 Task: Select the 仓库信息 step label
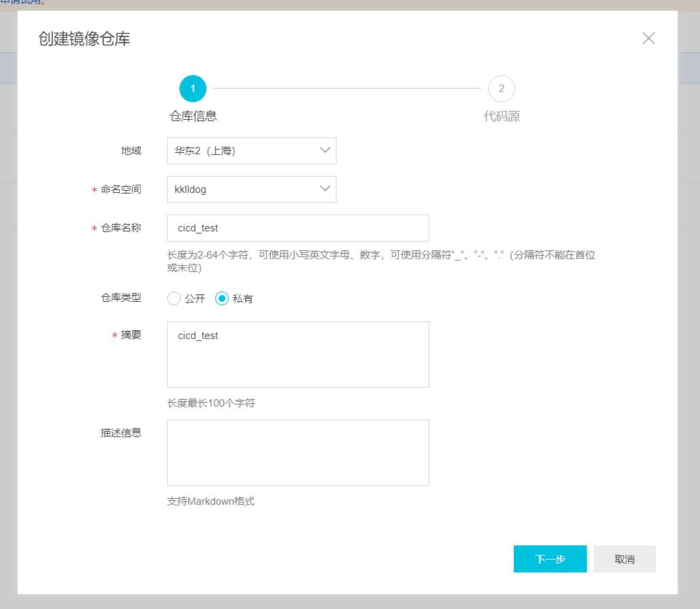tap(193, 116)
